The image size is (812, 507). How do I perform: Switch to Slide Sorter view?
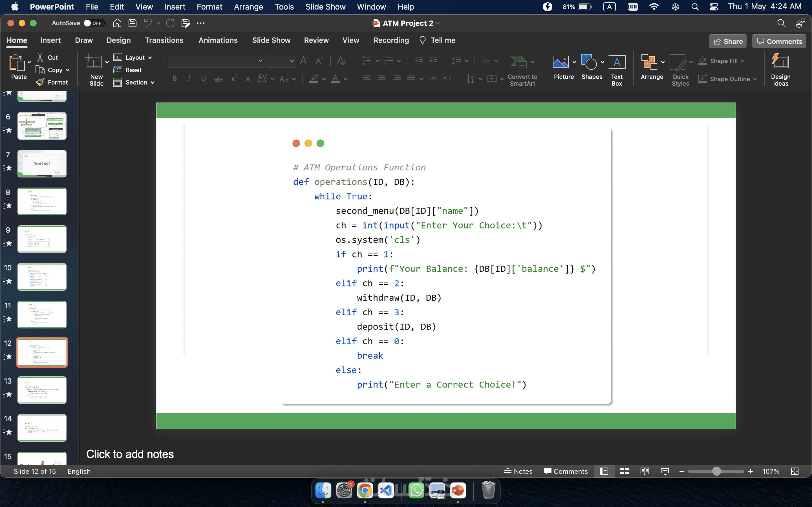[x=625, y=471]
